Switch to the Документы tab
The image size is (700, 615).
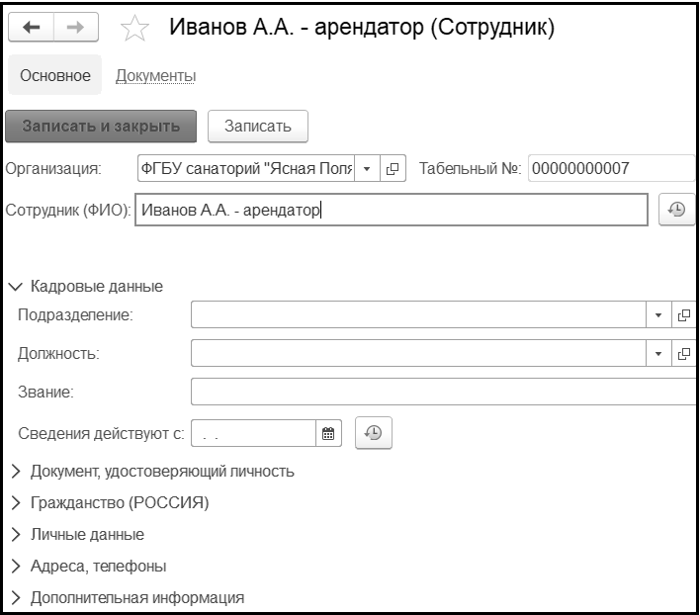point(156,76)
